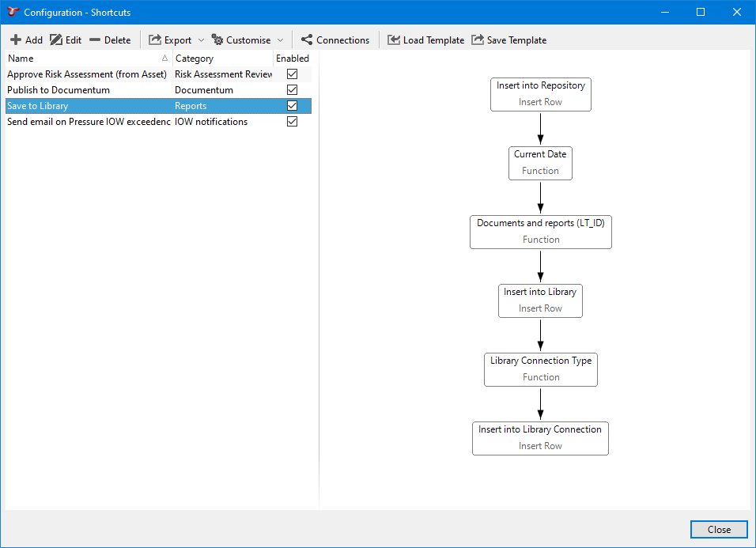
Task: Click the Export arrow icon
Action: pos(155,40)
